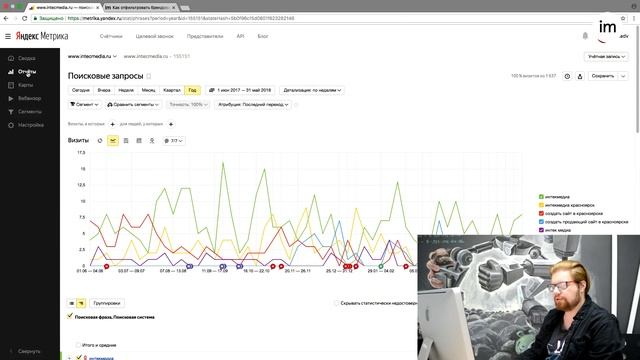Open Сводка in the sidebar
640x360 pixels.
click(x=27, y=58)
